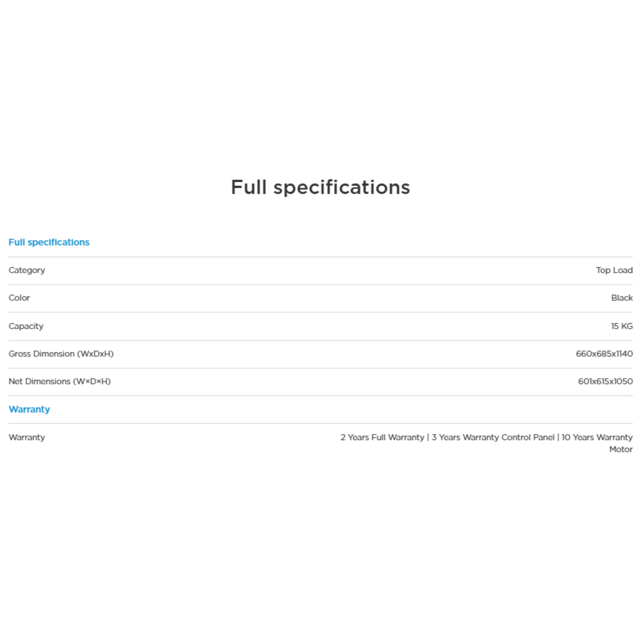Click the Top Load category value
Screen dimensions: 644x644
click(614, 270)
